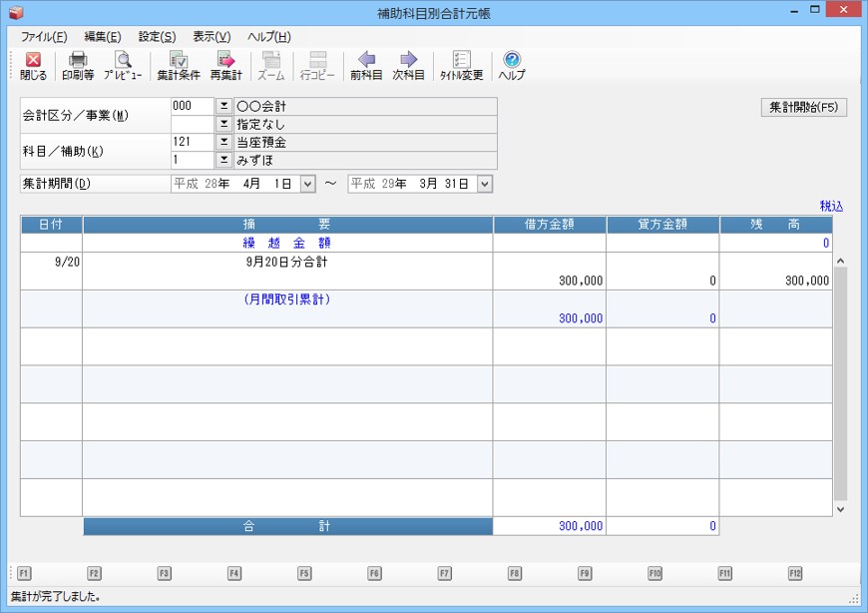Viewport: 868px width, 613px height.
Task: Open タイトル変更 title change icon
Action: point(461,66)
